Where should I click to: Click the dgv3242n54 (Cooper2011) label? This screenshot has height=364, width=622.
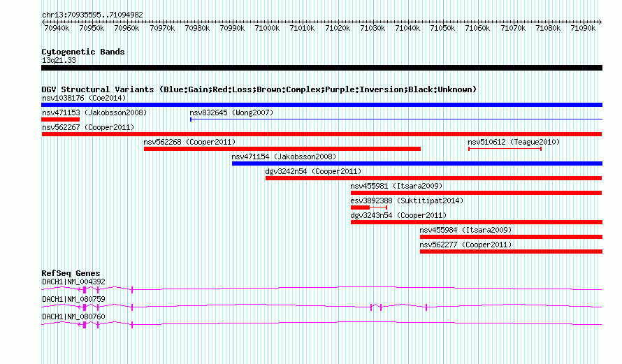[313, 171]
